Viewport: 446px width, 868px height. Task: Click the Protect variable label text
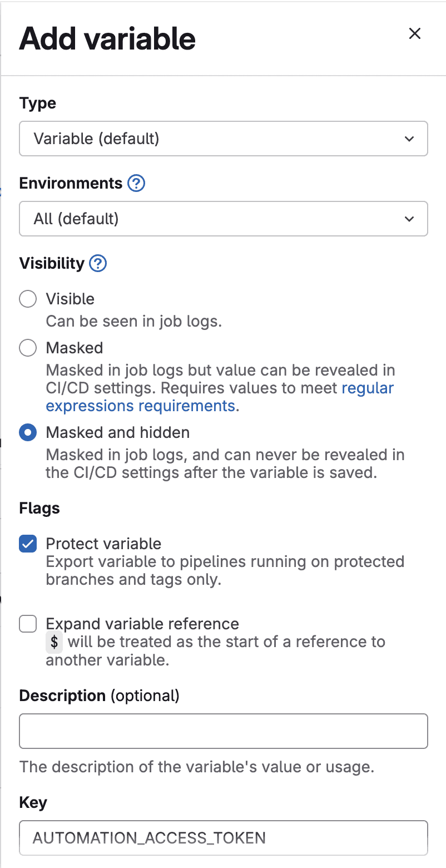[x=103, y=544]
